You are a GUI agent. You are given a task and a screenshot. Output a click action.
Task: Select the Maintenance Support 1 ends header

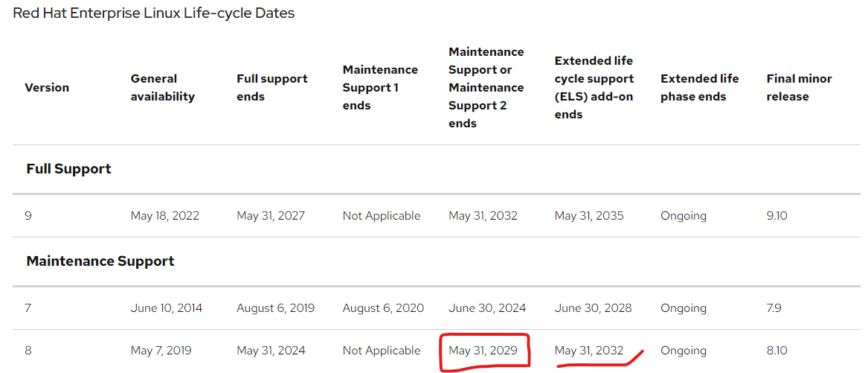380,88
